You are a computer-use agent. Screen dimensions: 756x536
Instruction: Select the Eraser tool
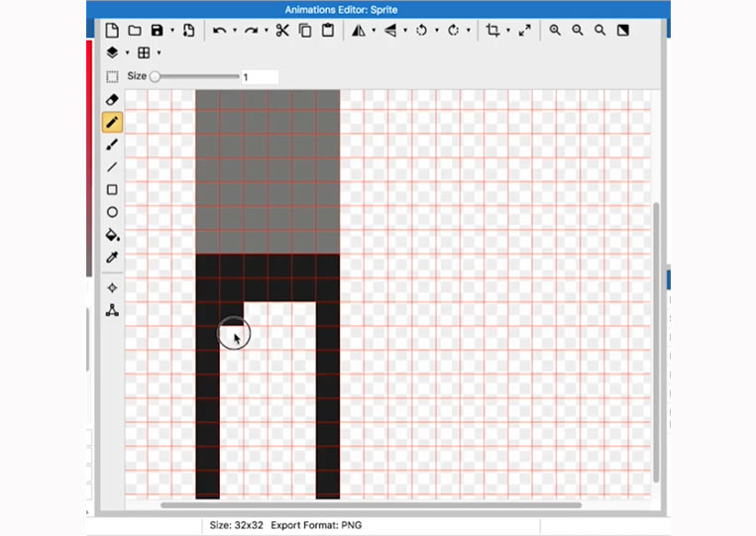(x=112, y=100)
